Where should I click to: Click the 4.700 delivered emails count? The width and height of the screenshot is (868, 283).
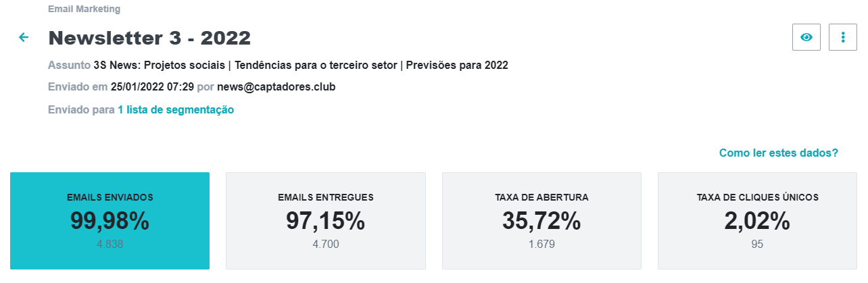[325, 244]
